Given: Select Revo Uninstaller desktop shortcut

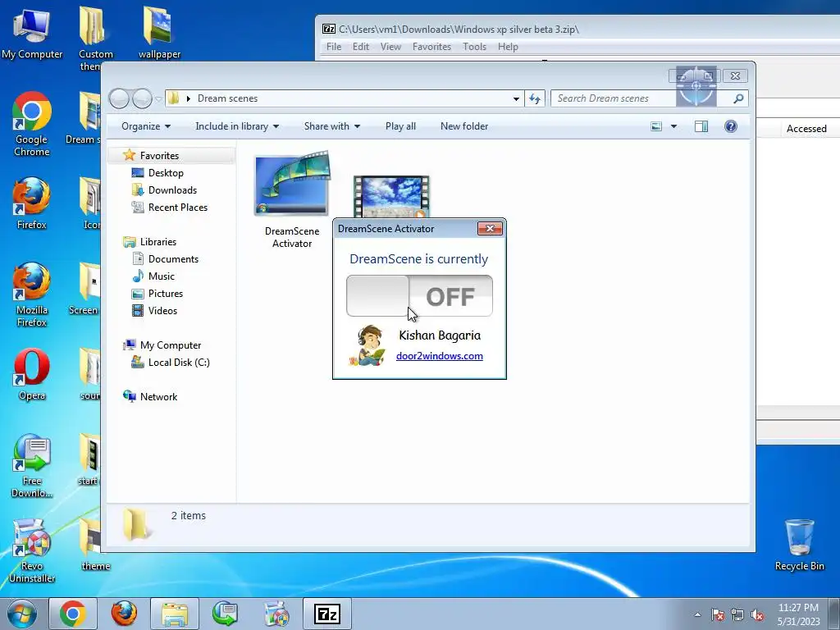Looking at the screenshot, I should [32, 550].
